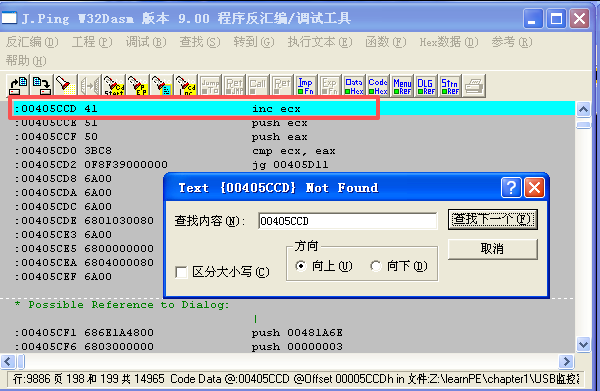Image resolution: width=600 pixels, height=391 pixels.
Task: Click the horizontal scrollbar right arrow
Action: coord(566,361)
